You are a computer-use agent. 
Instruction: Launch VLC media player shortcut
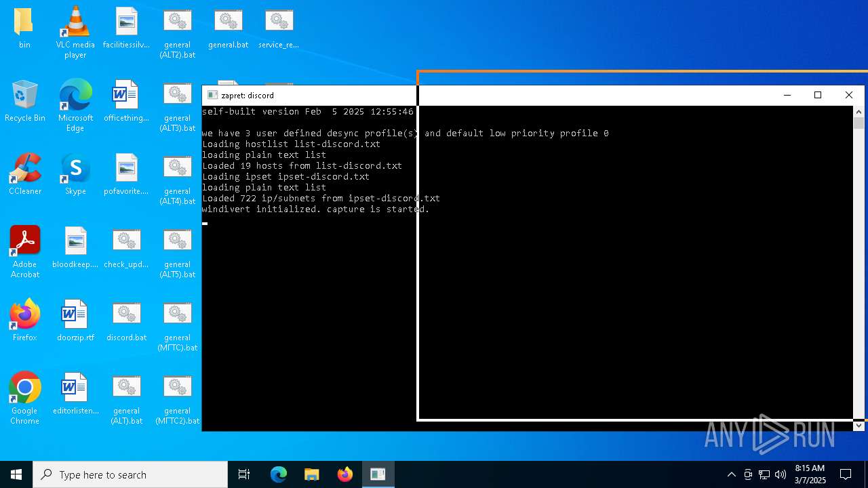tap(75, 32)
